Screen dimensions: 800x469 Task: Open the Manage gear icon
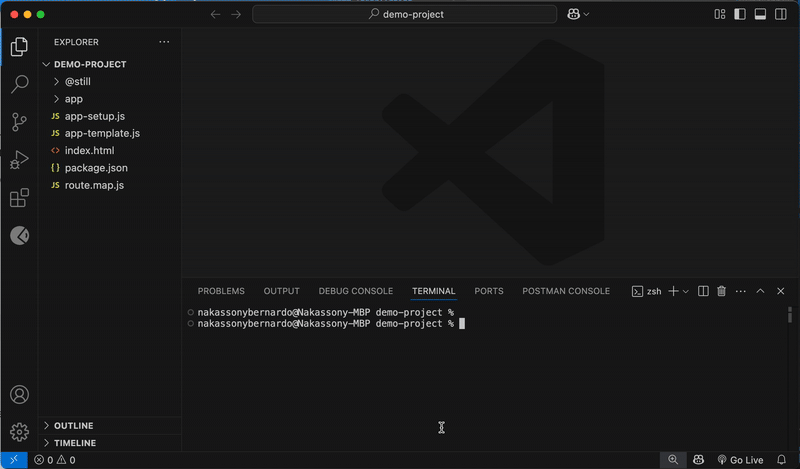click(19, 432)
